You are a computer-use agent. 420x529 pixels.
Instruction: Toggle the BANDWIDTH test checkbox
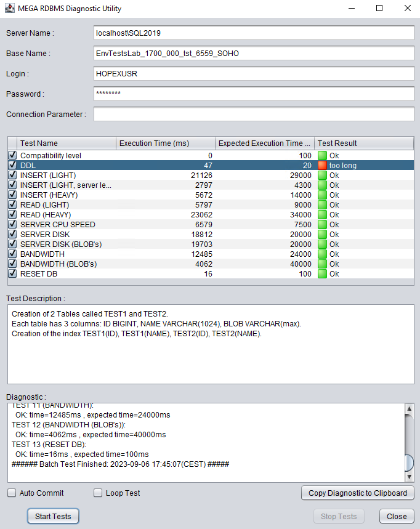click(x=12, y=254)
